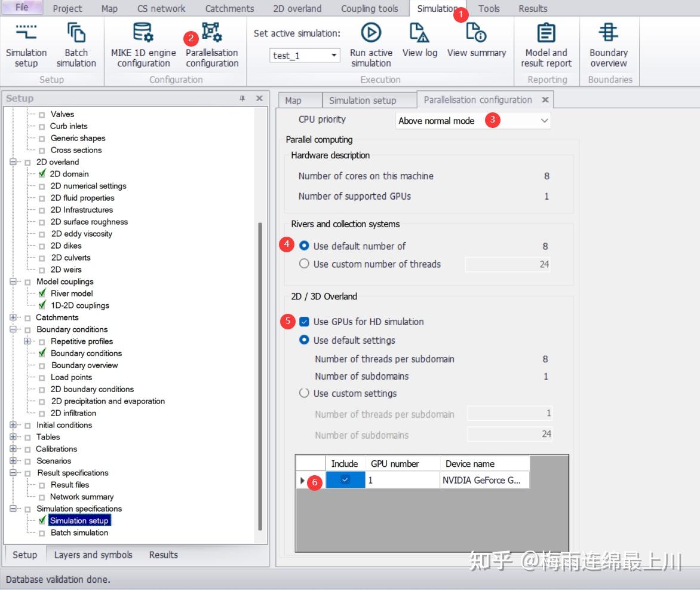Collapse the 2D overland tree node
Screen dimensions: 700x590
click(13, 162)
